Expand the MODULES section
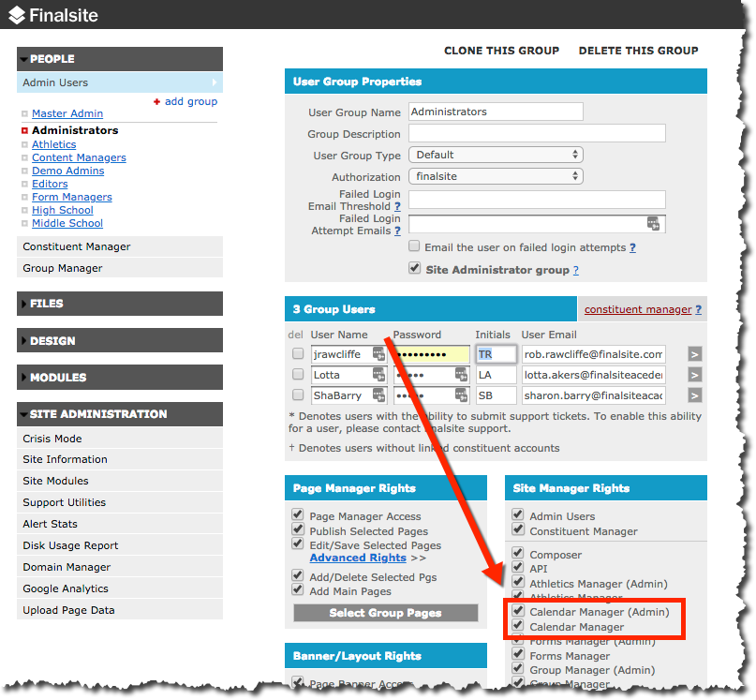 tap(120, 378)
